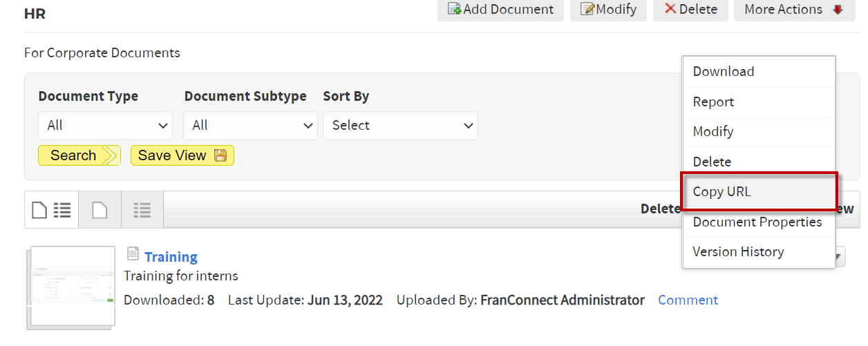Select Report from the context menu
Screen dimensions: 868x346
pyautogui.click(x=759, y=102)
